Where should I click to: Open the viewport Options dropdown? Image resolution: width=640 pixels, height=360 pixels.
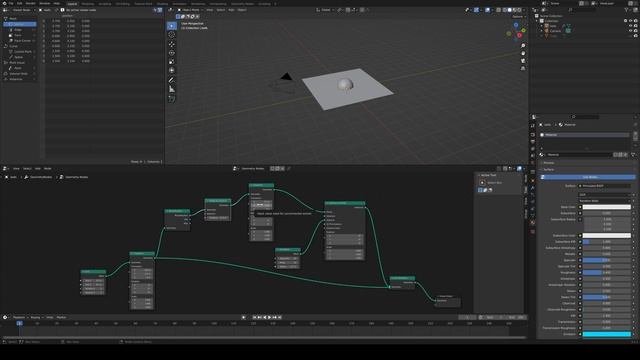[519, 17]
